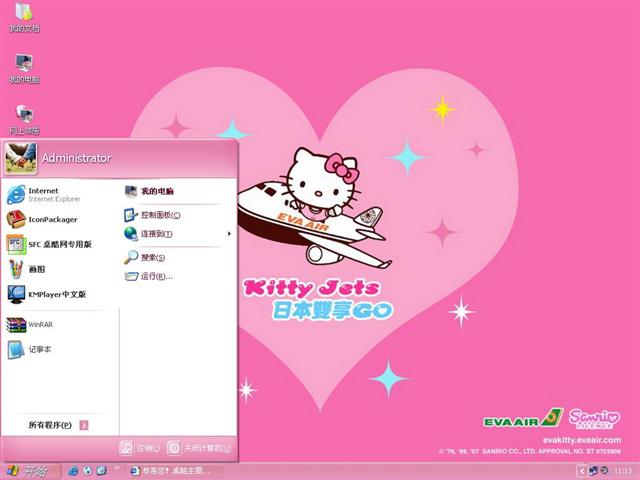
Task: Click the 关闭计算机 (Shut Down) button
Action: (199, 448)
